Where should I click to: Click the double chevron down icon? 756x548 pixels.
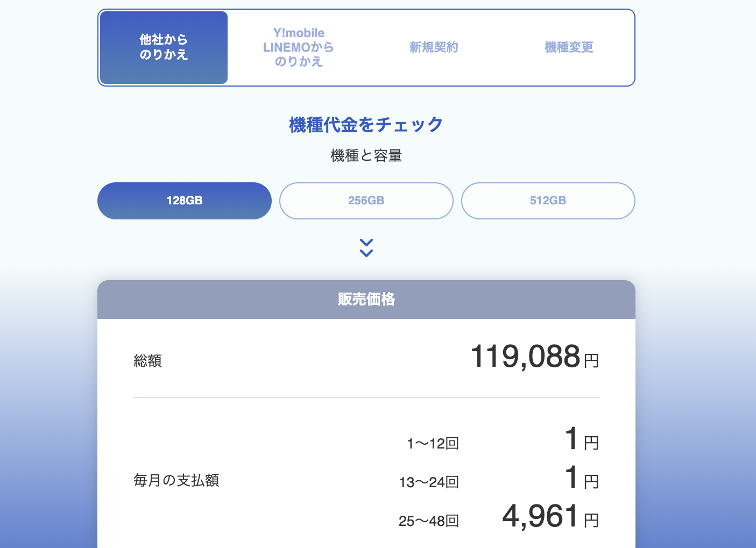pos(366,248)
